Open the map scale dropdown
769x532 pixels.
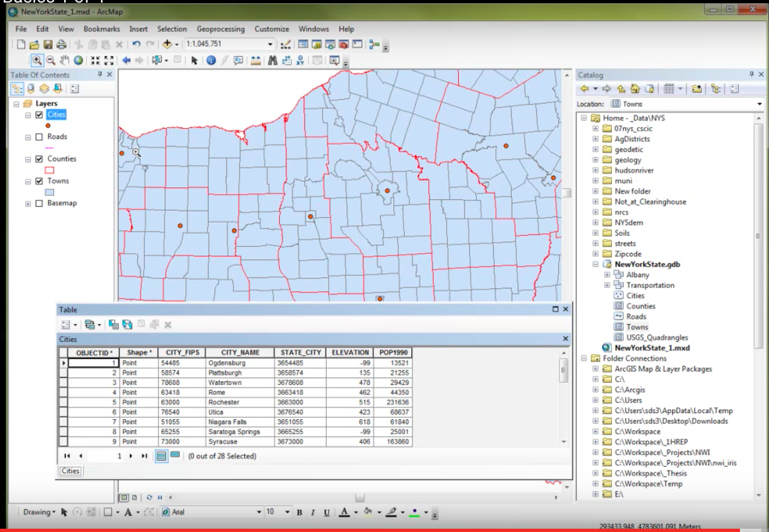(x=270, y=44)
